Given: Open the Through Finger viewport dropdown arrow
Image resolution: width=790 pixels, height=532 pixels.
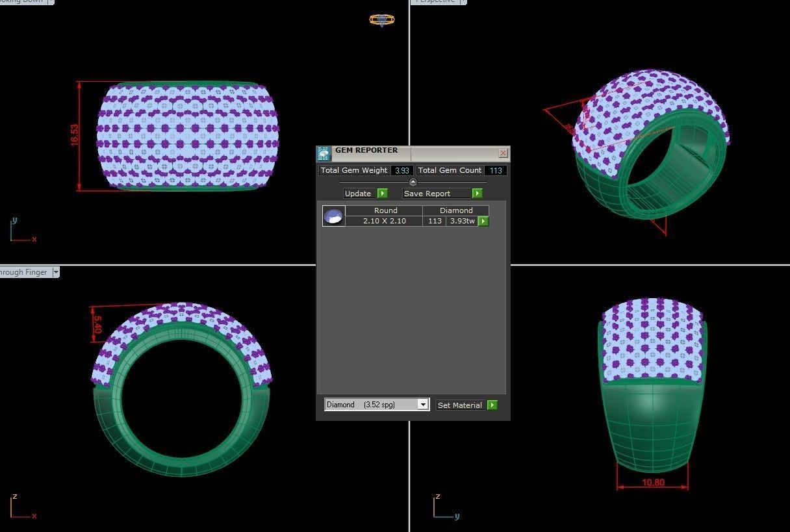Looking at the screenshot, I should click(x=56, y=272).
